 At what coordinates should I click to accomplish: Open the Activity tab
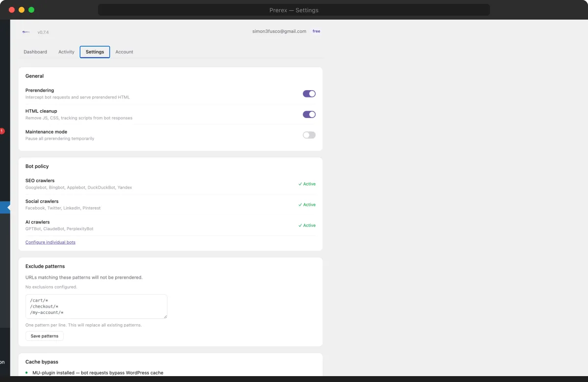click(66, 51)
